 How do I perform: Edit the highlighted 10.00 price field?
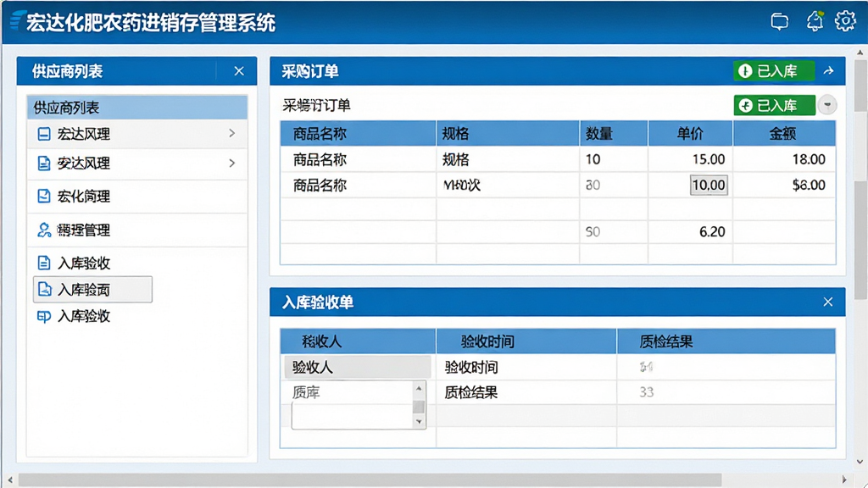[709, 185]
